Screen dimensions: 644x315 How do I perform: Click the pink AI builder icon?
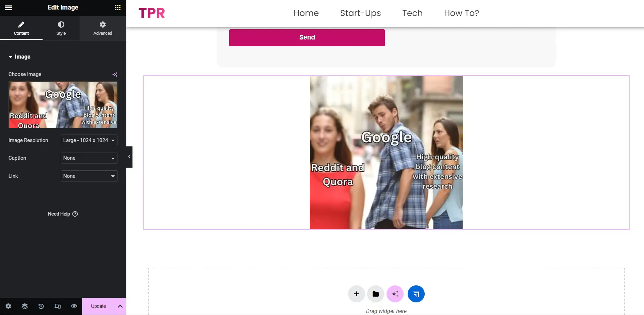pos(395,294)
